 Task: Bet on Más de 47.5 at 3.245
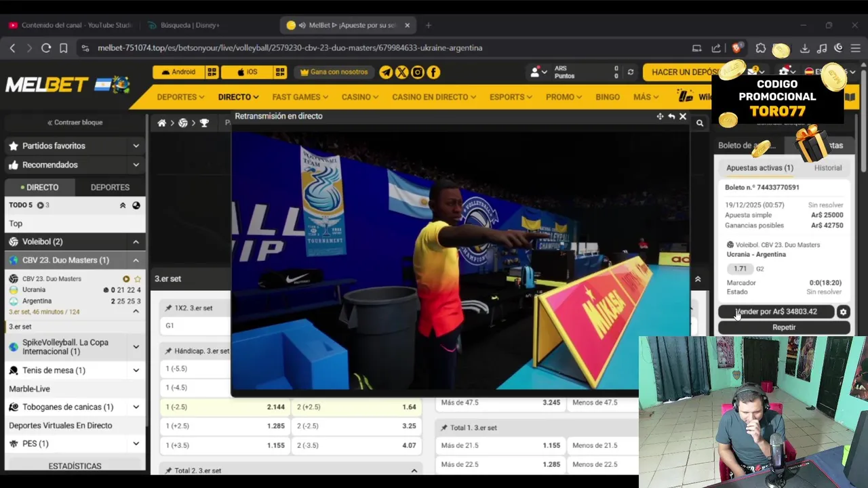tap(500, 403)
